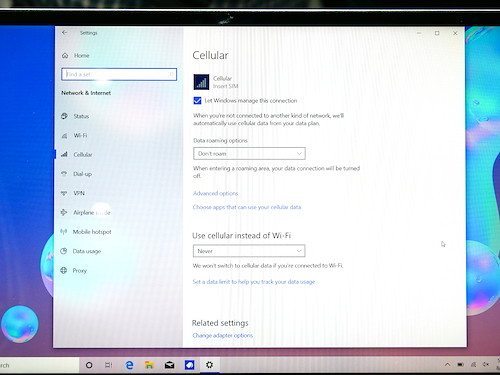Click the Home house icon
The width and height of the screenshot is (500, 375).
click(x=65, y=55)
